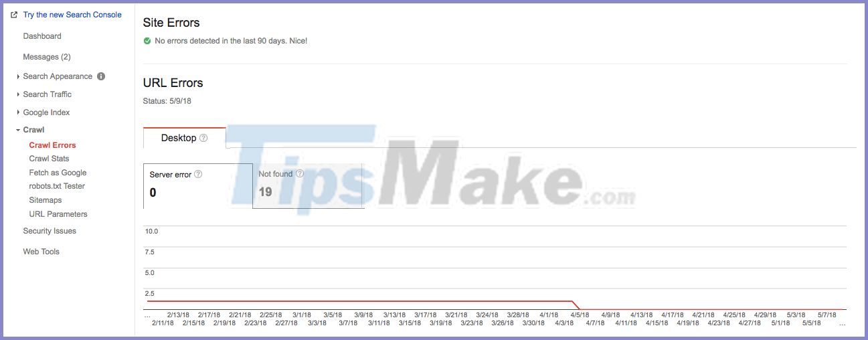This screenshot has height=340, width=868.
Task: Open the Google Index menu
Action: 46,112
